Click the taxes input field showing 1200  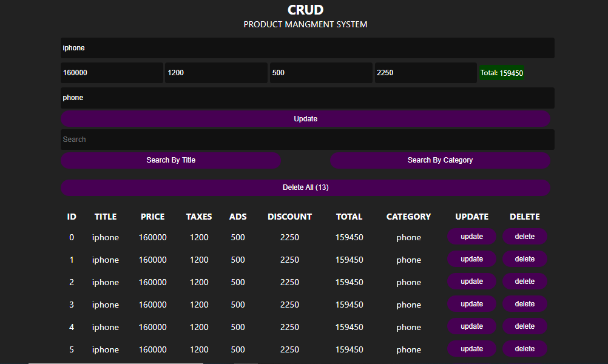click(x=217, y=73)
